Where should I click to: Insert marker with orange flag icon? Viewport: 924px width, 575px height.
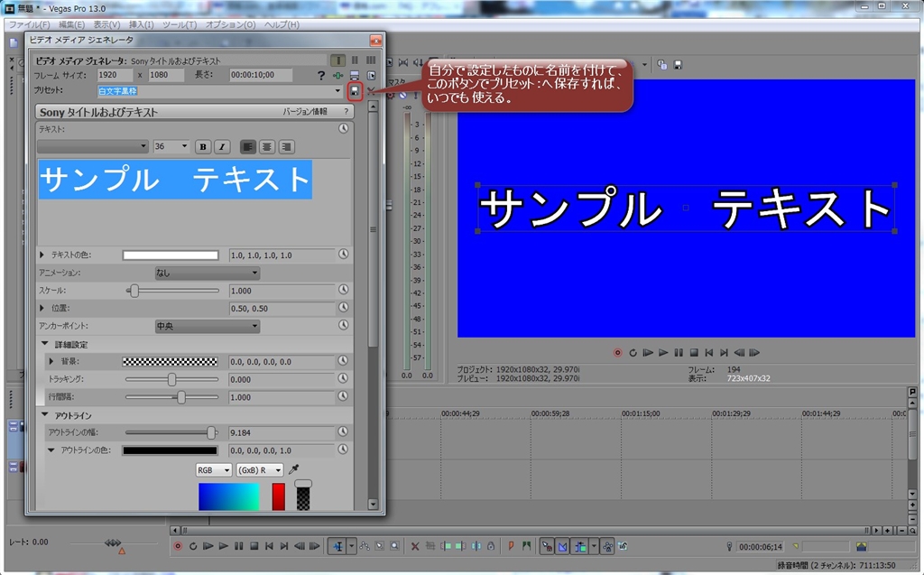point(511,546)
